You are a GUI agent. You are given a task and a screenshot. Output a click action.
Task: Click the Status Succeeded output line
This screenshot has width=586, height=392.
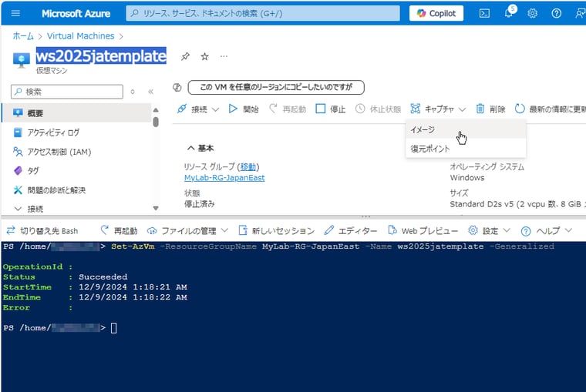click(65, 277)
